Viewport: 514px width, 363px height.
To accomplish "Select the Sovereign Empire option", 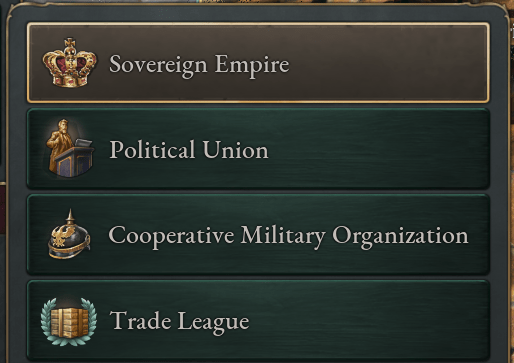I will click(x=258, y=63).
